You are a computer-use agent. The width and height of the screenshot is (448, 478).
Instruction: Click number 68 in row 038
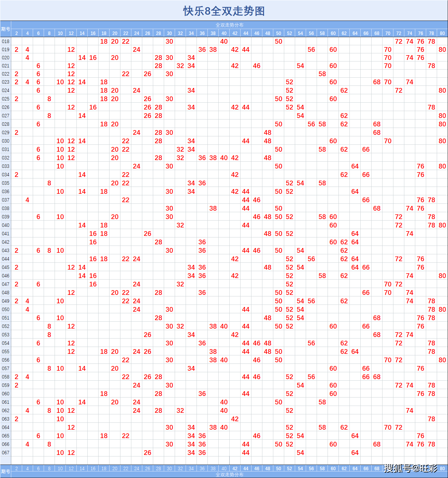click(x=377, y=208)
